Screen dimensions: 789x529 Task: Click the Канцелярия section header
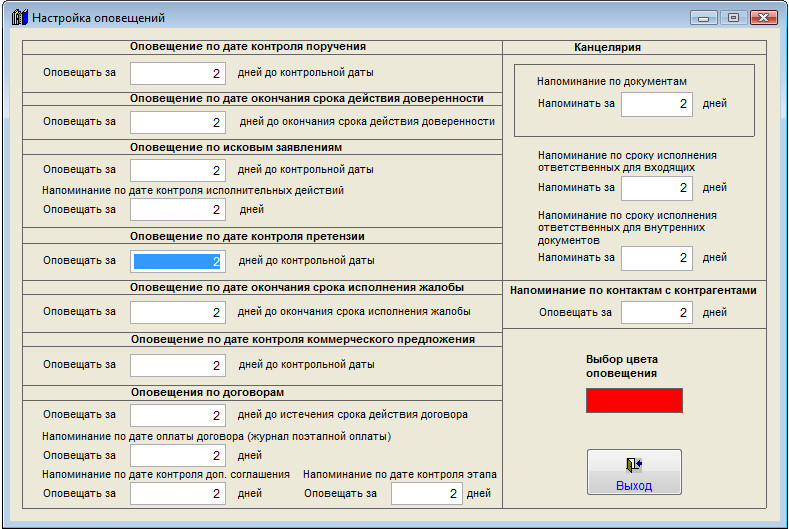coord(607,47)
